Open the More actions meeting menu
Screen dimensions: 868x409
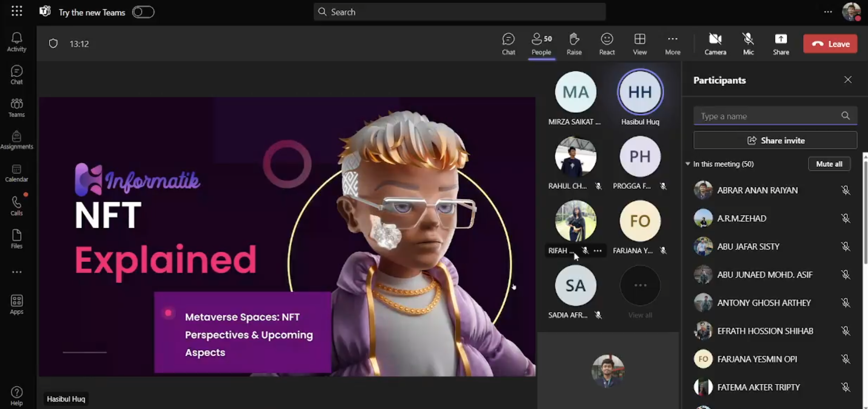(672, 44)
